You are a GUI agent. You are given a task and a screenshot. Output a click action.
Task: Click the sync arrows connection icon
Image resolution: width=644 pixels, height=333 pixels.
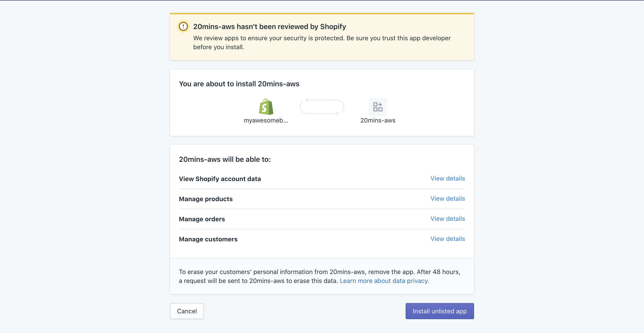(x=322, y=107)
